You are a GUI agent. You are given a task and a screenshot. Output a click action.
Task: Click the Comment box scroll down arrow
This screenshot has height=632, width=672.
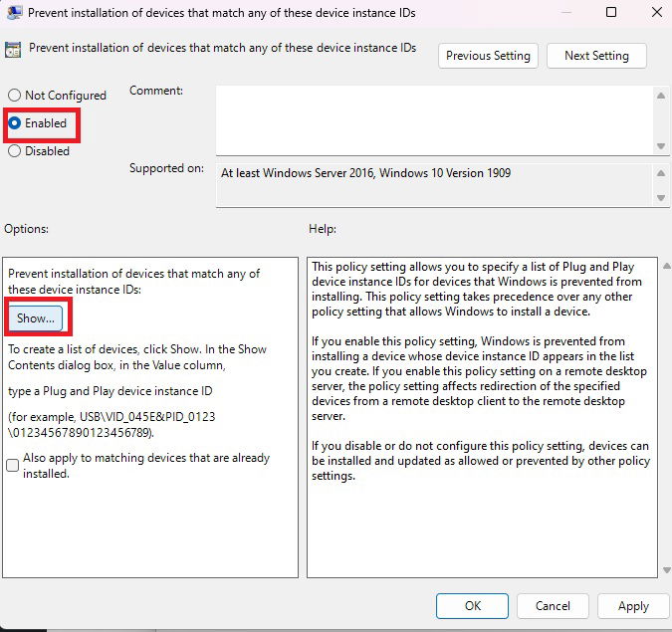pyautogui.click(x=661, y=146)
